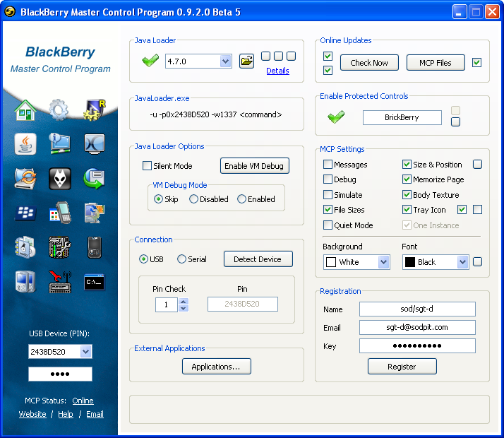Viewport: 504px width, 438px height.
Task: Click the Online MCP status link
Action: tap(83, 401)
